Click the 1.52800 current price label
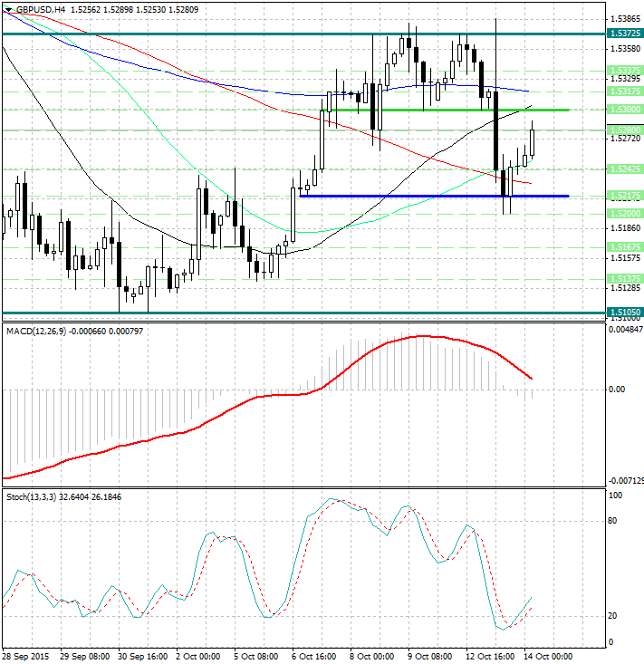This screenshot has width=644, height=664. [x=625, y=130]
